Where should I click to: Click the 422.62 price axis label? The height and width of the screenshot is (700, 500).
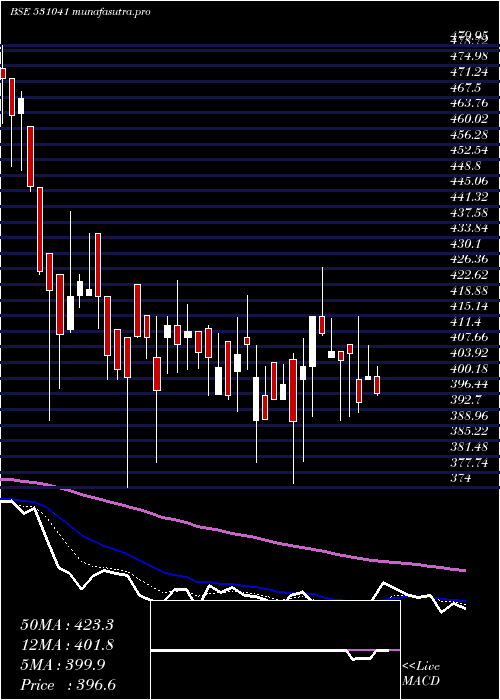(469, 274)
